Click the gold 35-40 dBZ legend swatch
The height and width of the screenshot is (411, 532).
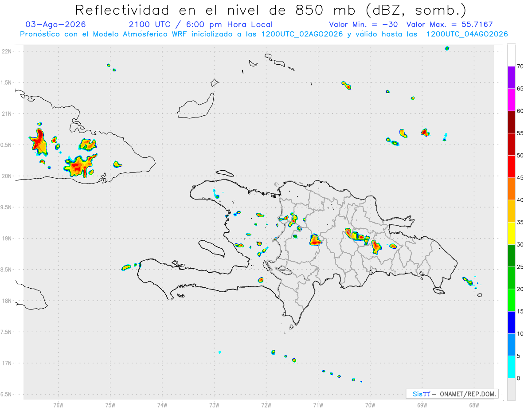511,211
